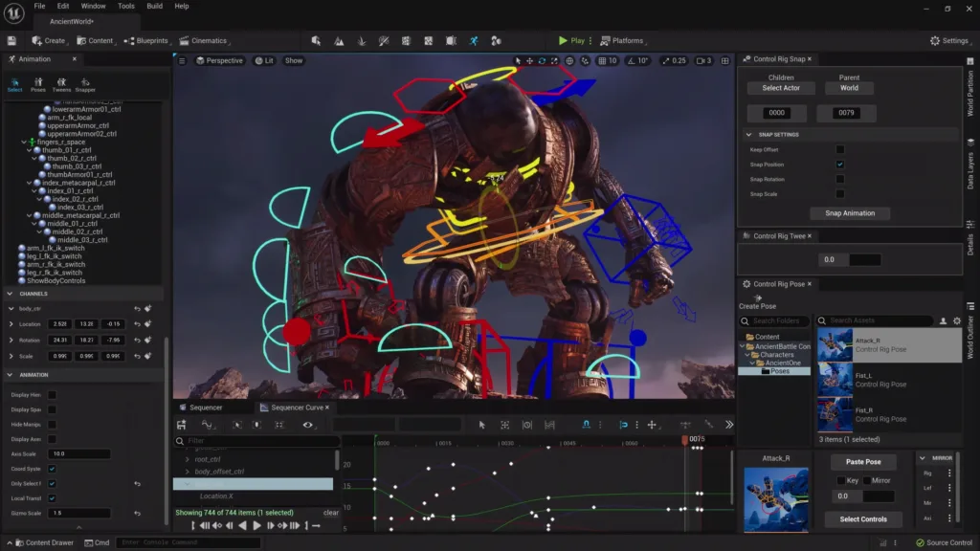Open the Window menu

pos(93,6)
